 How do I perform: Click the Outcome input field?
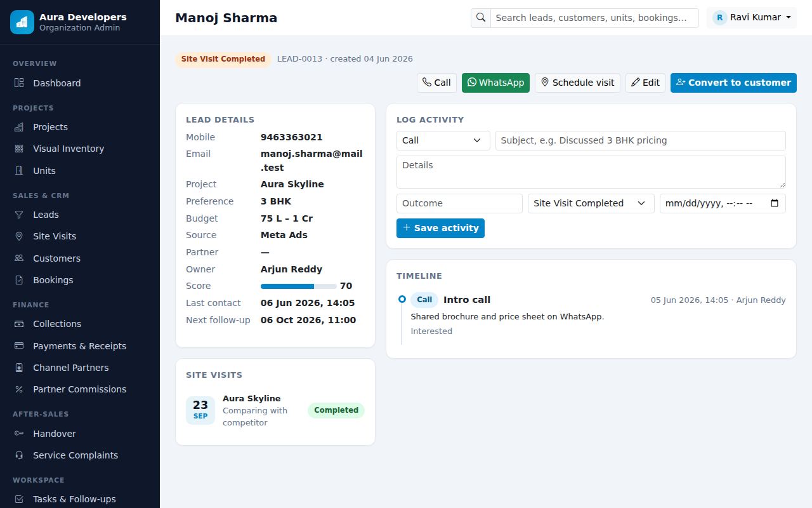[x=459, y=203]
